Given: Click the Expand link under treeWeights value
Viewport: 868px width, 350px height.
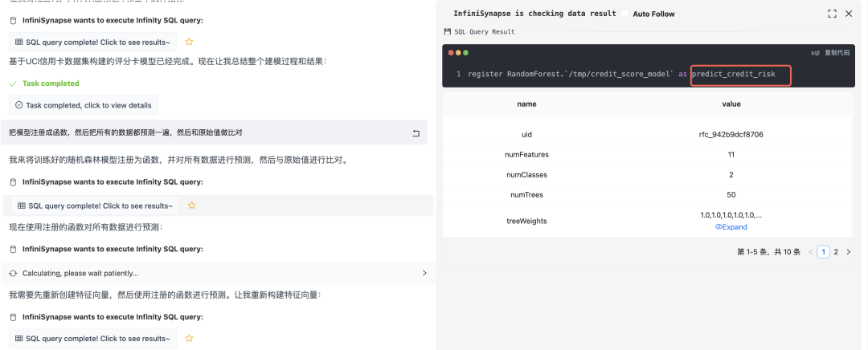Looking at the screenshot, I should 731,227.
